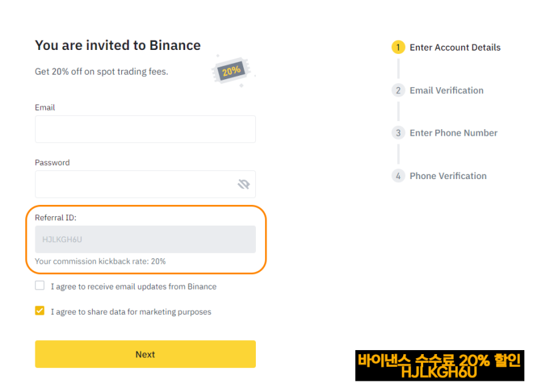Click step 4 number circle

click(398, 176)
